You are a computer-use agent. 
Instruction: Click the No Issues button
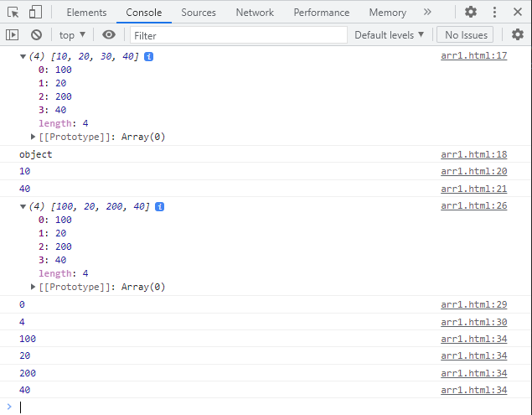click(x=466, y=35)
